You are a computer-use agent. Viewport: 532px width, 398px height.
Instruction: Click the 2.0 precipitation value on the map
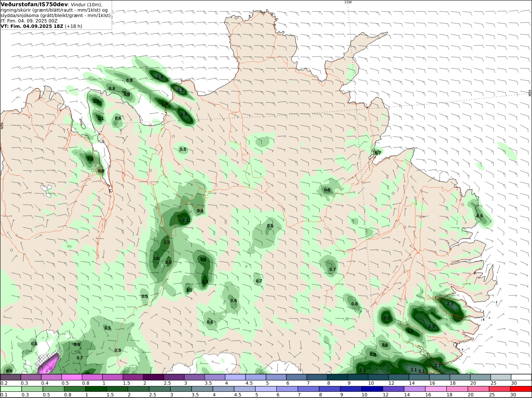(387, 318)
